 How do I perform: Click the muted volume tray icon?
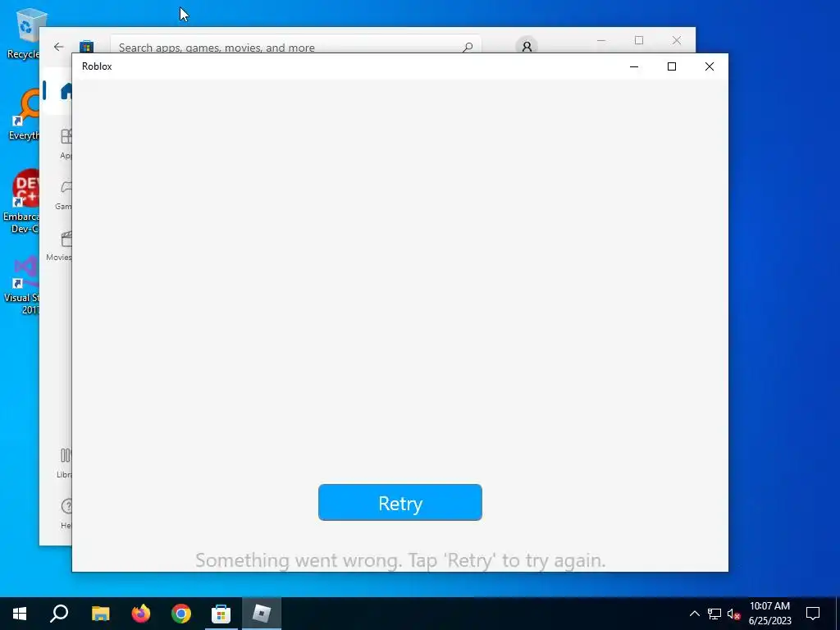point(733,614)
